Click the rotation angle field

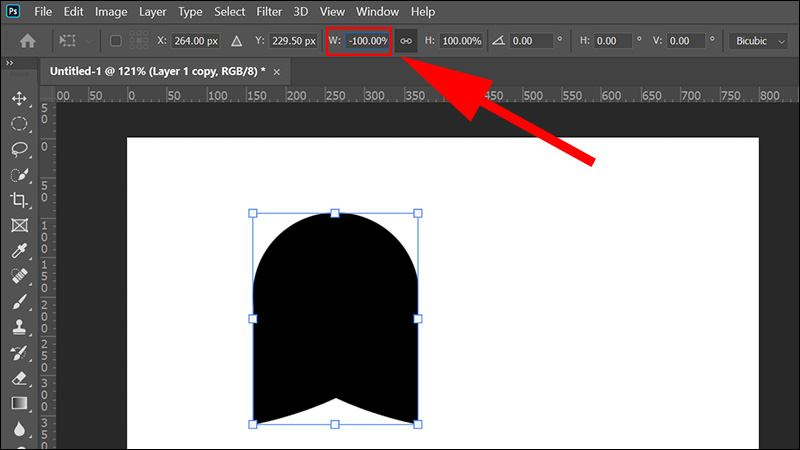[531, 41]
